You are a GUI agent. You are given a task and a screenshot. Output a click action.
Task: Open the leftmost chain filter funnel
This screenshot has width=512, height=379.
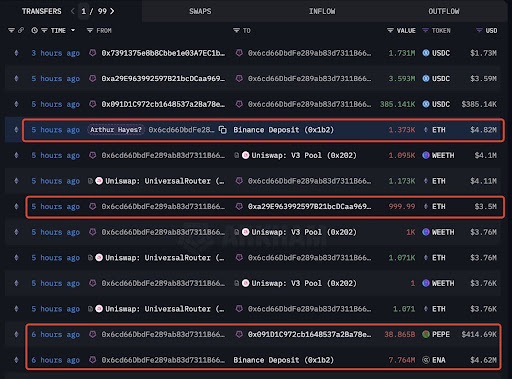11,31
